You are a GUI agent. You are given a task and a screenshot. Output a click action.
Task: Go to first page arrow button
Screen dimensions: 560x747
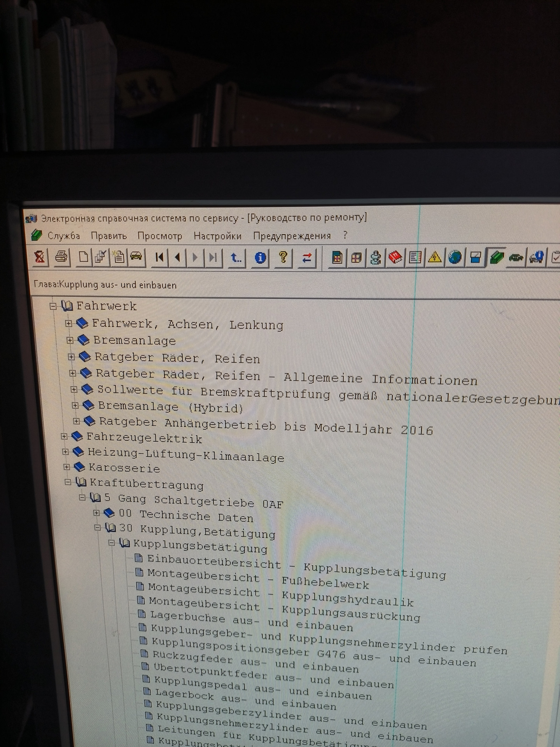(159, 257)
